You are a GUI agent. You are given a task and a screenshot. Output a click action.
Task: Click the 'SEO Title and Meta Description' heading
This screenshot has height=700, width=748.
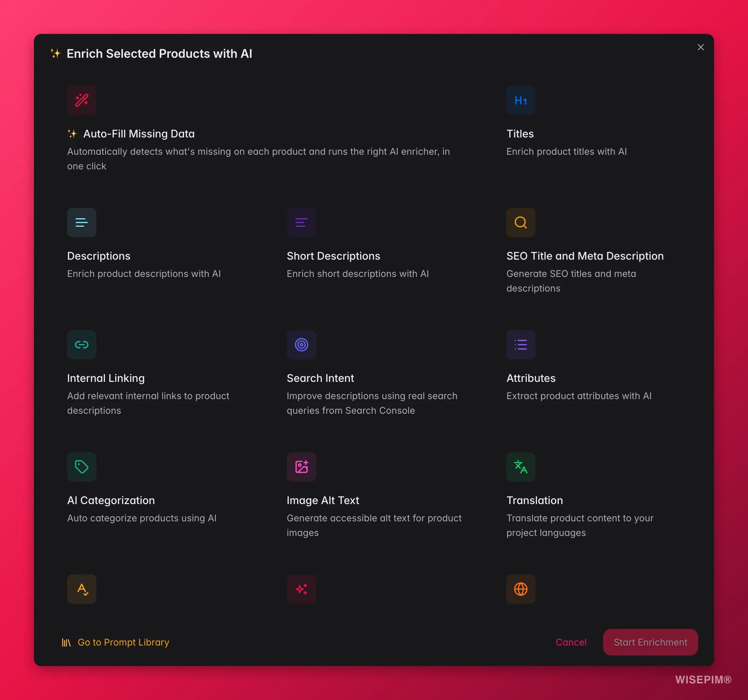585,256
